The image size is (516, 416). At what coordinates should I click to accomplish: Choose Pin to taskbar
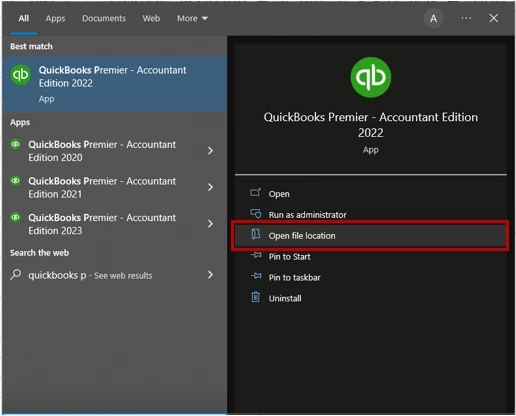point(294,277)
